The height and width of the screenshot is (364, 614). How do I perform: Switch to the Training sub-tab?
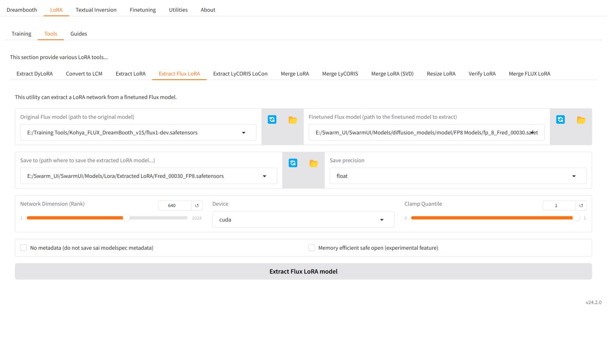click(x=21, y=34)
